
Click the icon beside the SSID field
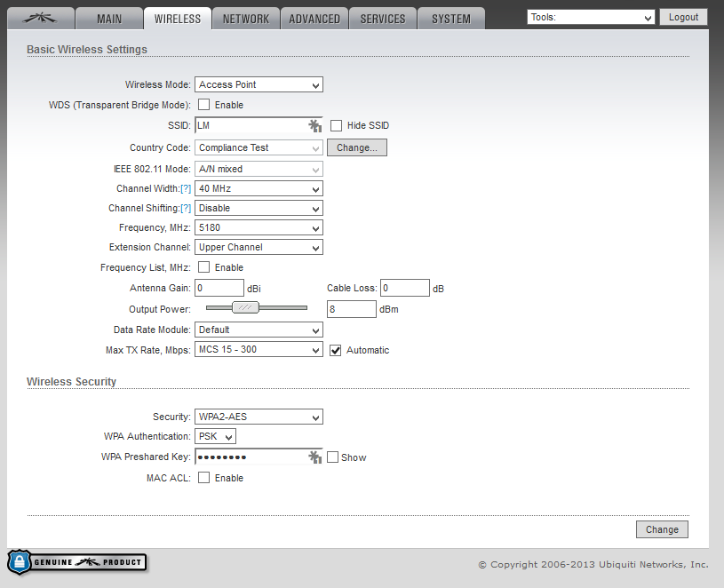coord(314,126)
